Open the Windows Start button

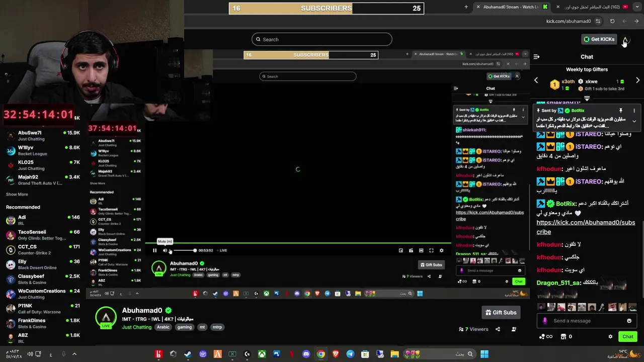484,354
